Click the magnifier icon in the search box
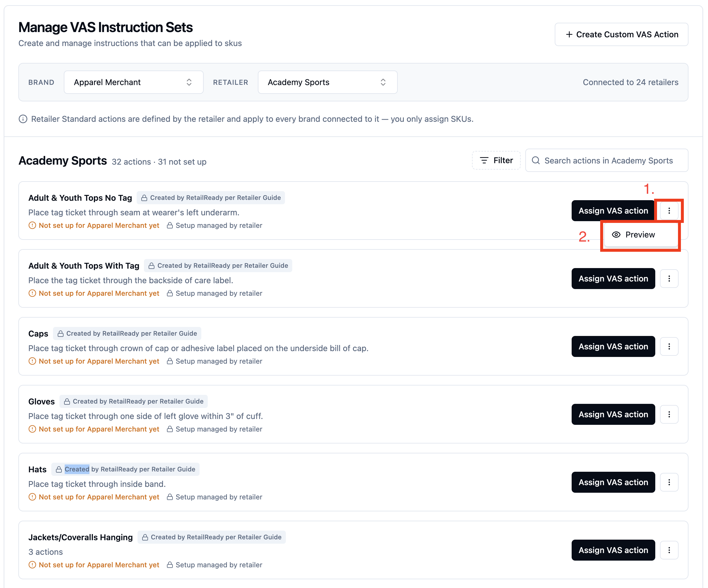This screenshot has width=708, height=588. tap(536, 161)
